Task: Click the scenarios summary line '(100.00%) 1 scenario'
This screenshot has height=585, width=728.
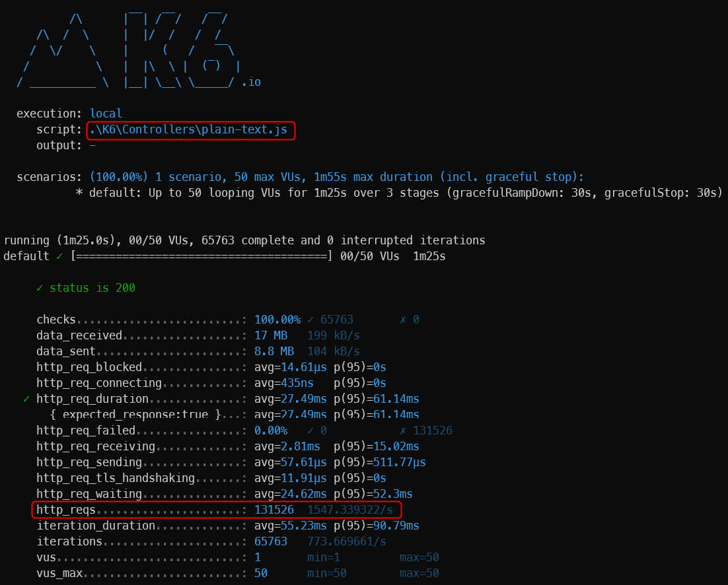Action: [x=337, y=177]
